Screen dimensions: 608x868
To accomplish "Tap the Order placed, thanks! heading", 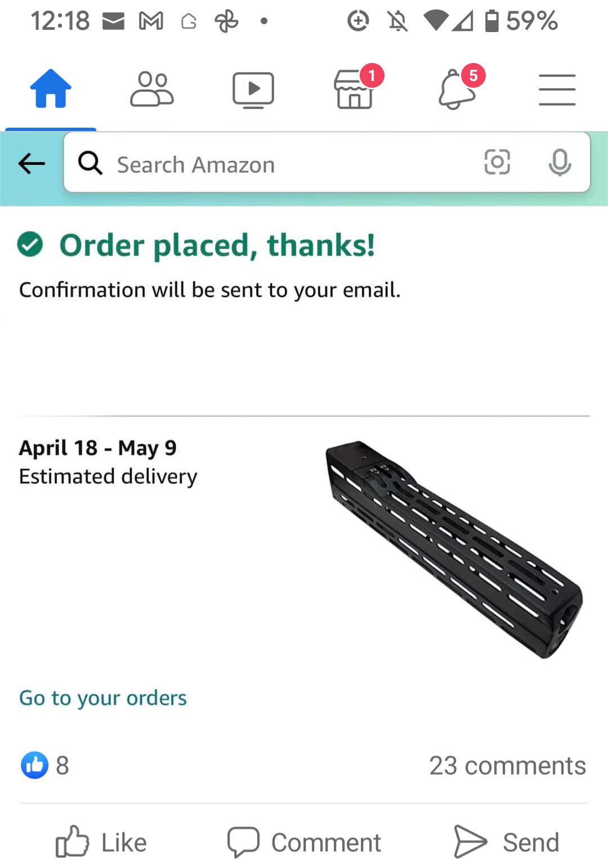I will point(217,245).
